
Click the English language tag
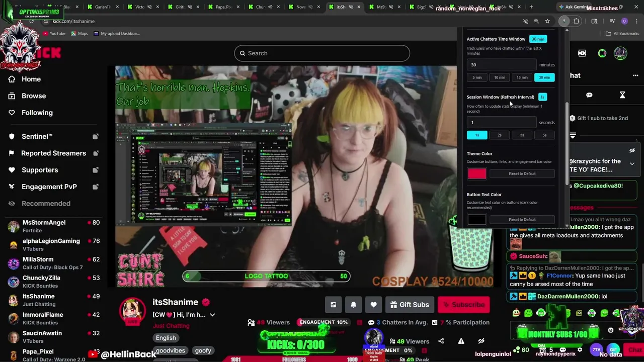166,338
